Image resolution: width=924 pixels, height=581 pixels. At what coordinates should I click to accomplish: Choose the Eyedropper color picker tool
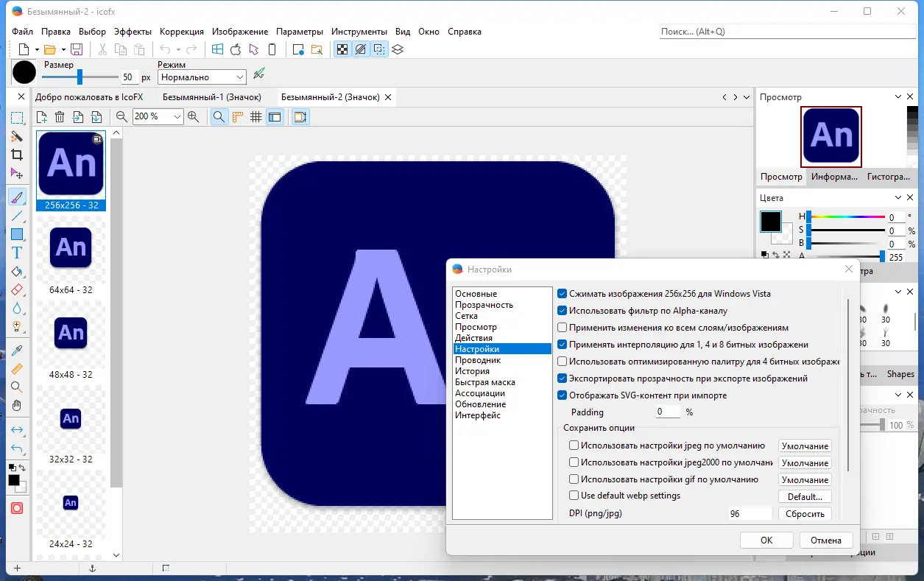click(x=16, y=350)
